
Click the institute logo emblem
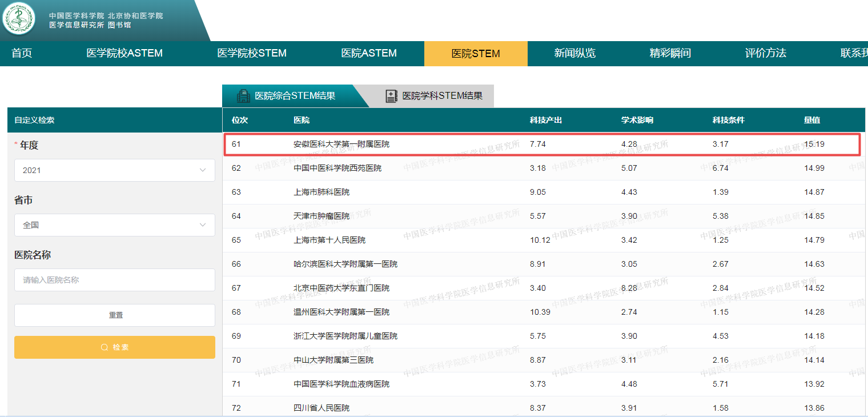(19, 19)
